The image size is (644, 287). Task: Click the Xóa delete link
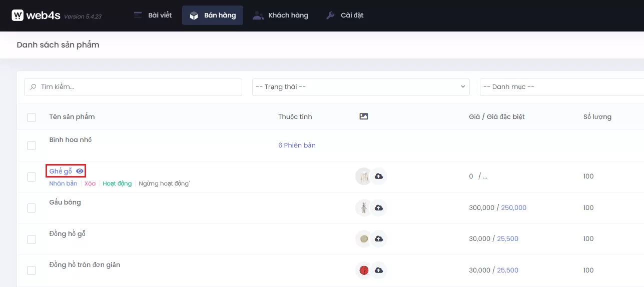[90, 183]
